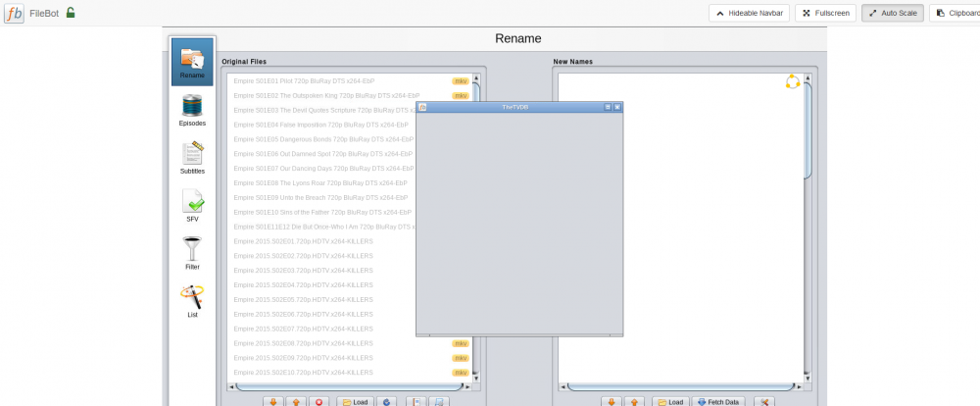Move selected original file down with the arrow
Screen dimensions: 980x406
click(x=272, y=402)
